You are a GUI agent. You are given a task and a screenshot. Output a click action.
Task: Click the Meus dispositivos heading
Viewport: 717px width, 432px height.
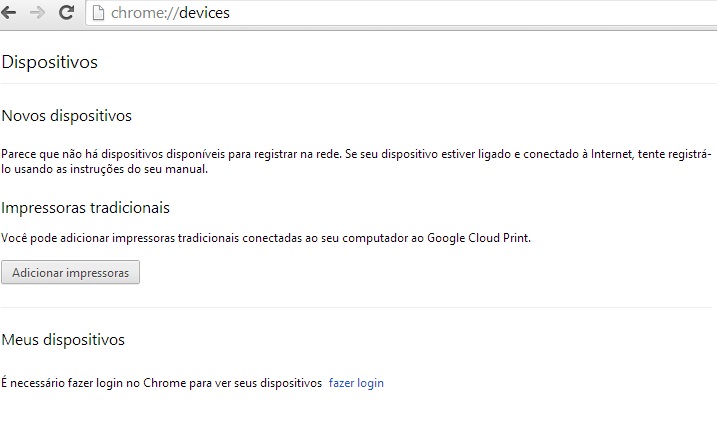(x=63, y=340)
